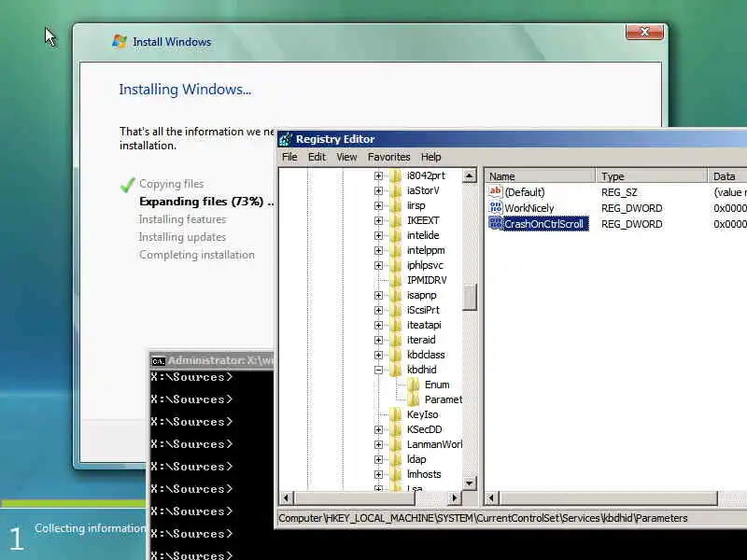The image size is (747, 560).
Task: Expand the KSecDD tree node
Action: tap(379, 429)
